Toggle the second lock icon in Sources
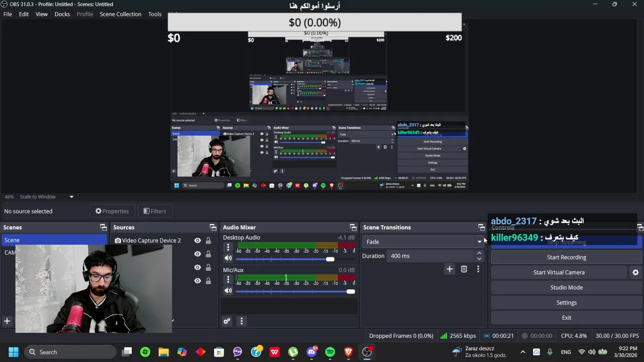 [x=208, y=254]
